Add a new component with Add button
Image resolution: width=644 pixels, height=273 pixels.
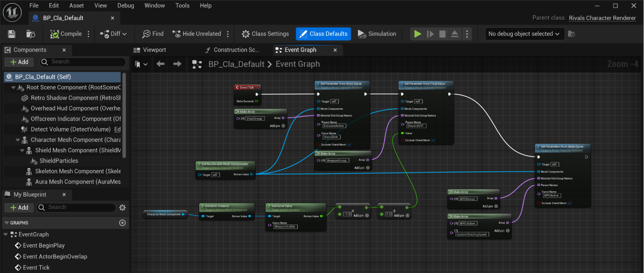click(19, 62)
